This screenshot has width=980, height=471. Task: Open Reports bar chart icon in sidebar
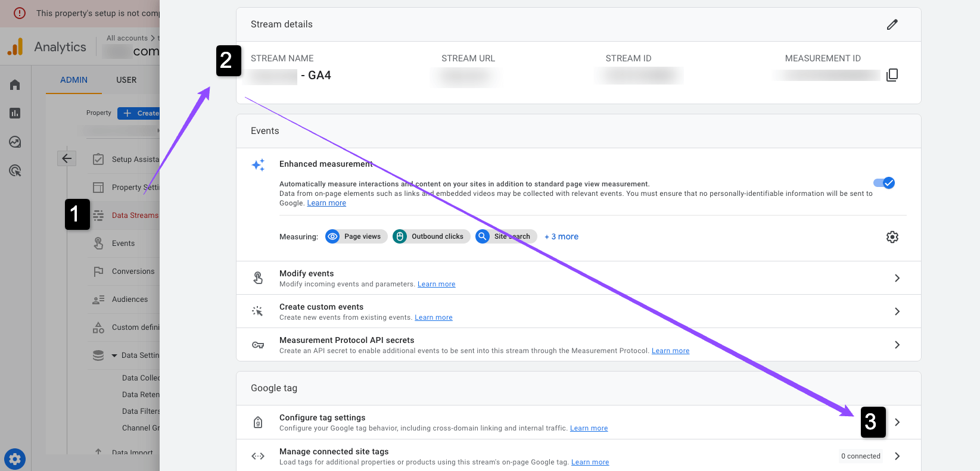click(15, 113)
